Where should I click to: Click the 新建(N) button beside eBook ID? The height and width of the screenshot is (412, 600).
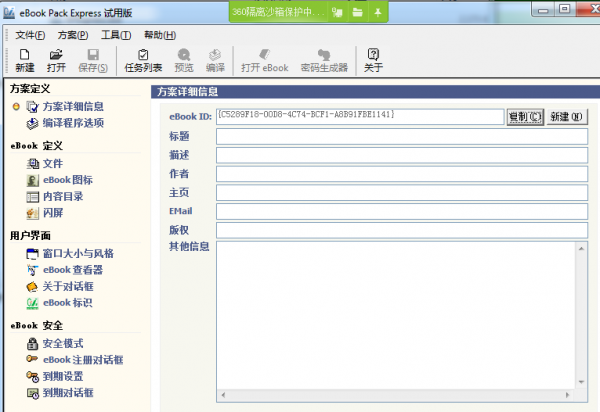566,117
